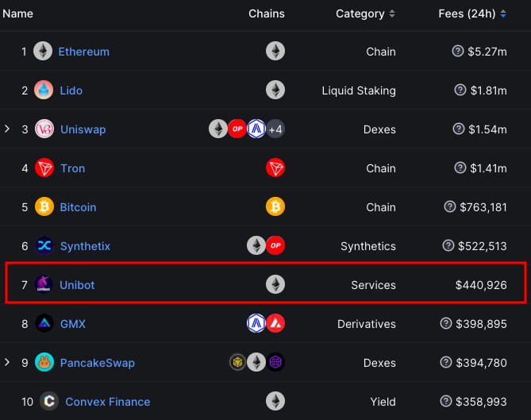Click the Uniswap unicorn logo icon
The image size is (531, 420).
[x=44, y=129]
